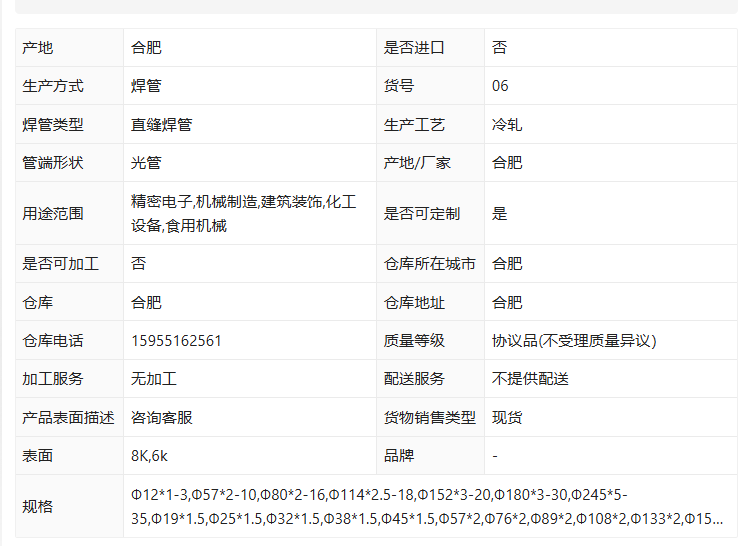Click the 货物销售类型 value 现货

pyautogui.click(x=507, y=417)
